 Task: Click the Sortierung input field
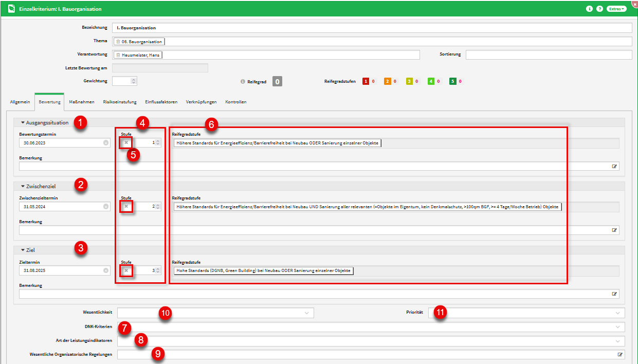[x=549, y=54]
